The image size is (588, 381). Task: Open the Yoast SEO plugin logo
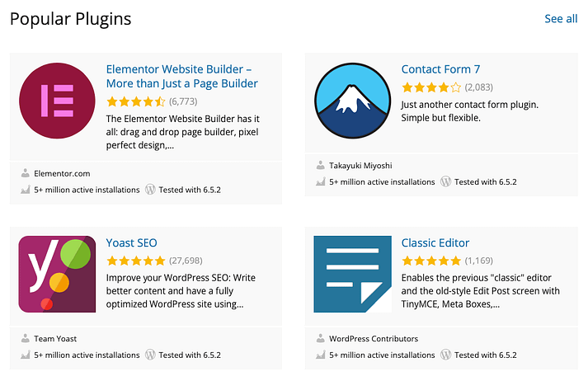click(57, 274)
